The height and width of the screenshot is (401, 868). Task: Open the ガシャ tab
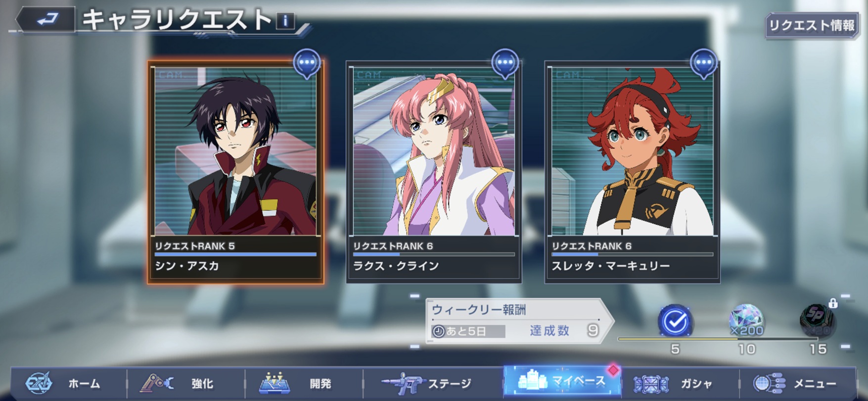click(680, 383)
